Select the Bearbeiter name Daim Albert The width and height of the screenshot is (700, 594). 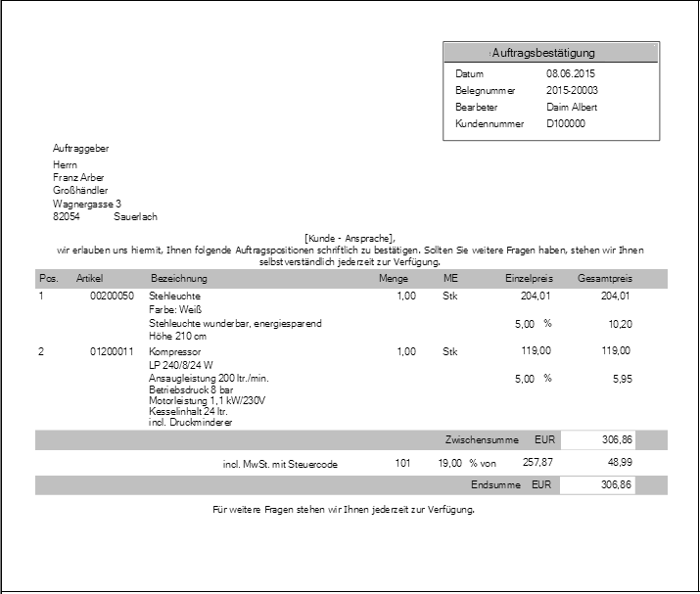tap(572, 108)
